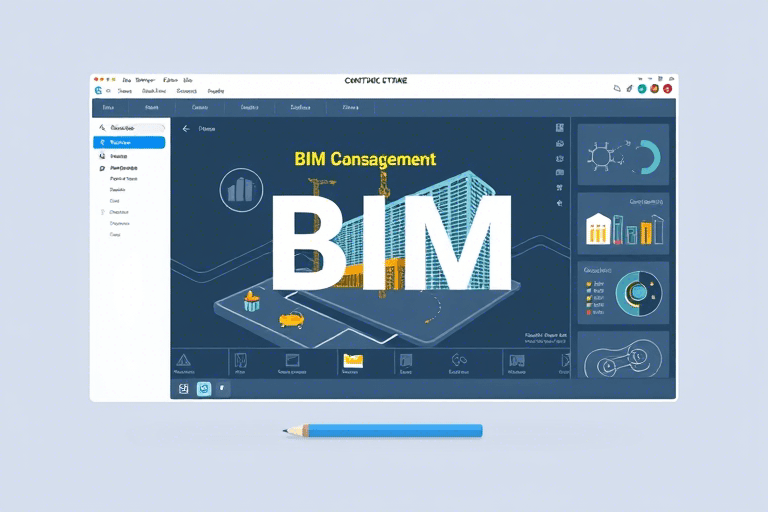Screen dimensions: 768x512
Task: Click the picture frame icon in bottom toolbar
Action: [x=293, y=360]
